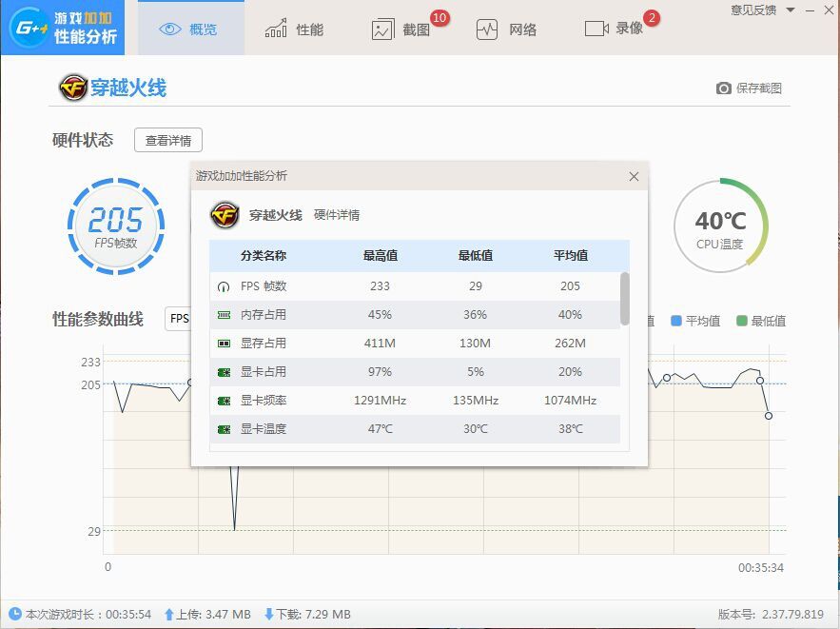Select the 显存占用 row label

coord(264,343)
